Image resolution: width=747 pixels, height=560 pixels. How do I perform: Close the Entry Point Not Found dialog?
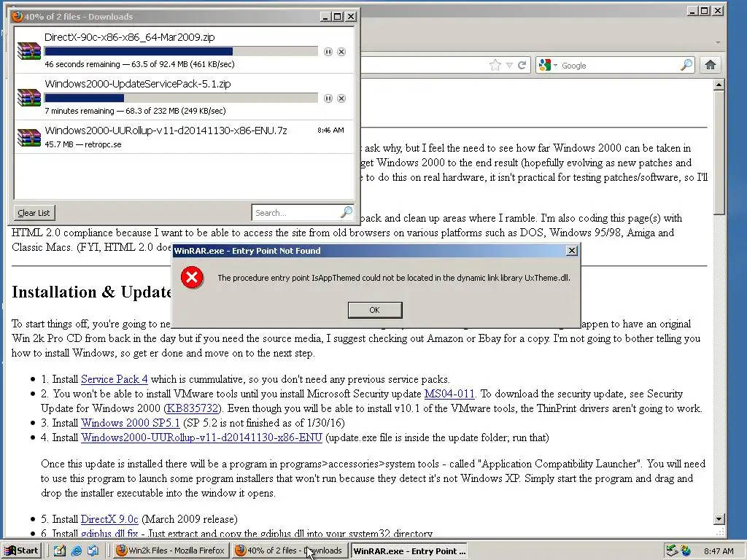pyautogui.click(x=572, y=251)
